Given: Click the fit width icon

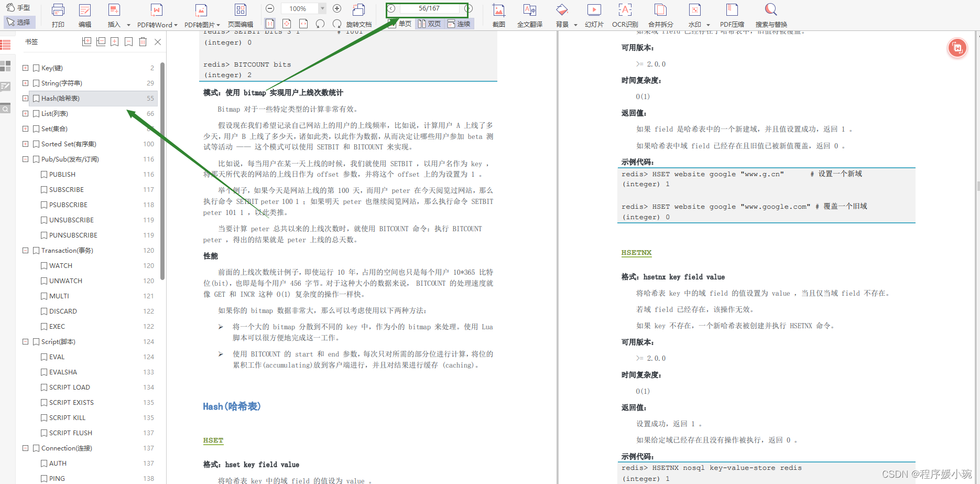Looking at the screenshot, I should pos(303,24).
